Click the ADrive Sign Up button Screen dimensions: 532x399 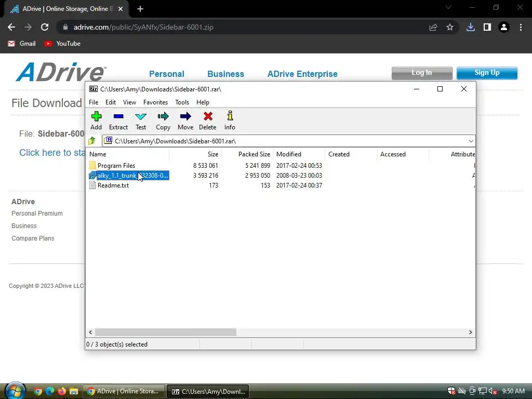pyautogui.click(x=487, y=73)
